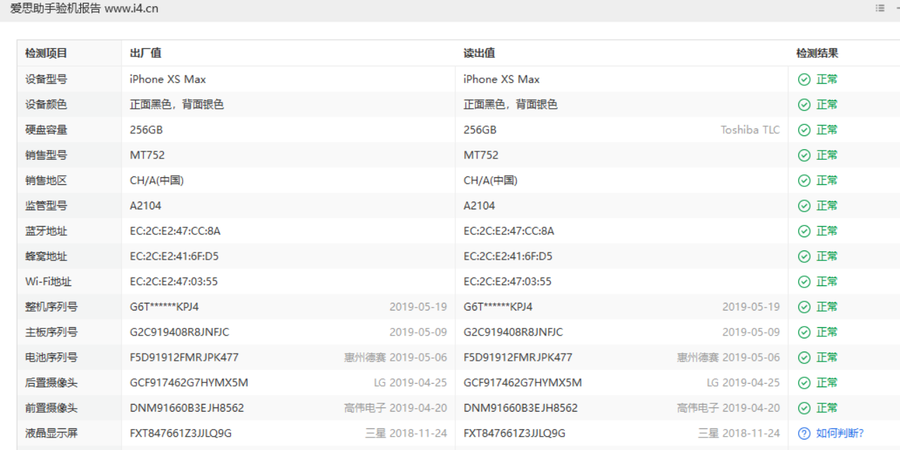Click factory serial G6T******KPJ4
The height and width of the screenshot is (450, 900).
click(164, 307)
